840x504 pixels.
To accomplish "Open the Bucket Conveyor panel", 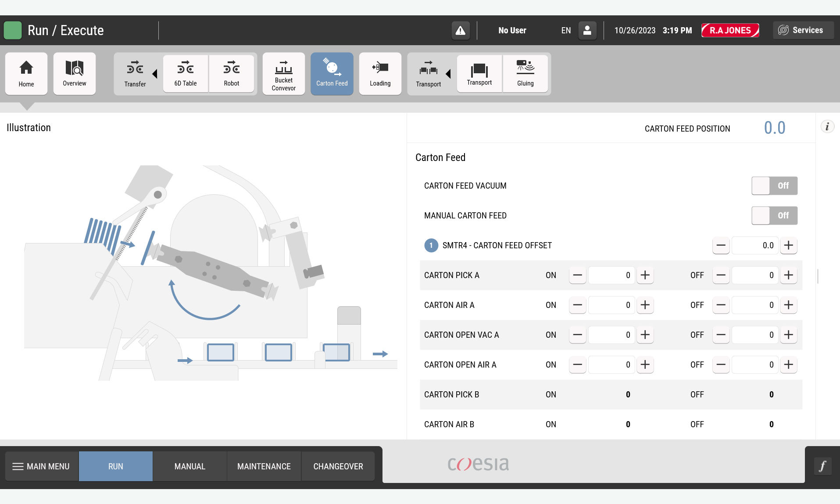I will pos(283,74).
